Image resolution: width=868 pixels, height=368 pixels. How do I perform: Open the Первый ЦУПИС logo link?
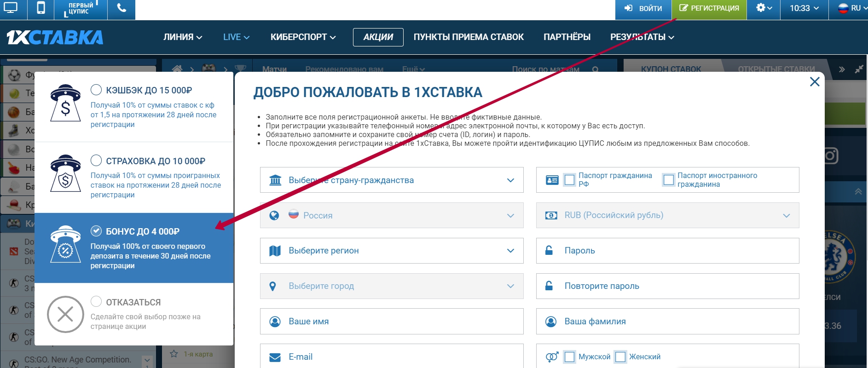[81, 8]
